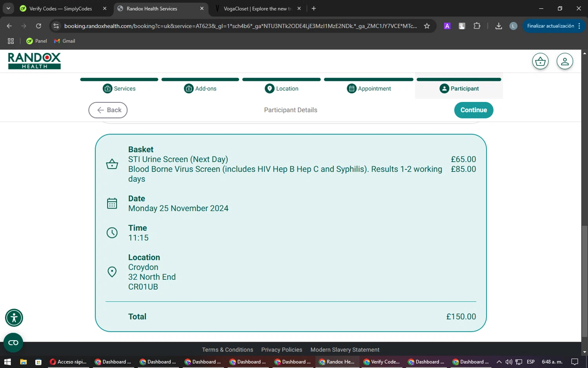Image resolution: width=588 pixels, height=368 pixels.
Task: Show hidden system tray icons
Action: [499, 362]
